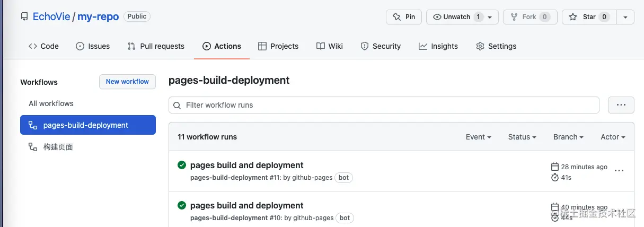This screenshot has width=644, height=227.
Task: Click the repository icon beside EchoVie
Action: tap(24, 16)
